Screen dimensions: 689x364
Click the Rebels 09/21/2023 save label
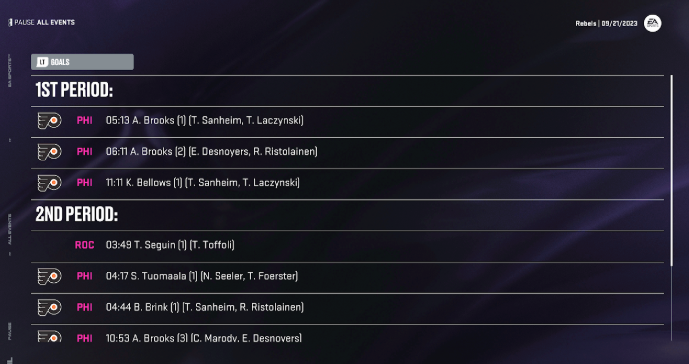[606, 24]
